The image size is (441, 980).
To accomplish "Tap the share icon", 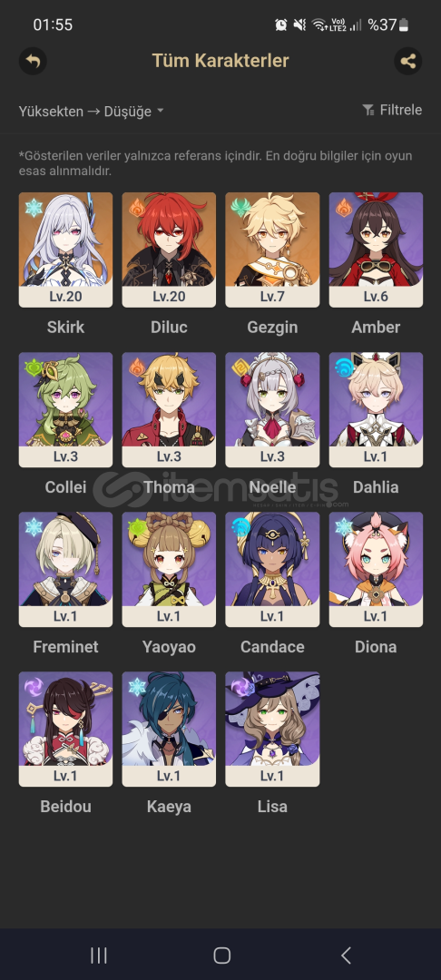I will pos(408,62).
